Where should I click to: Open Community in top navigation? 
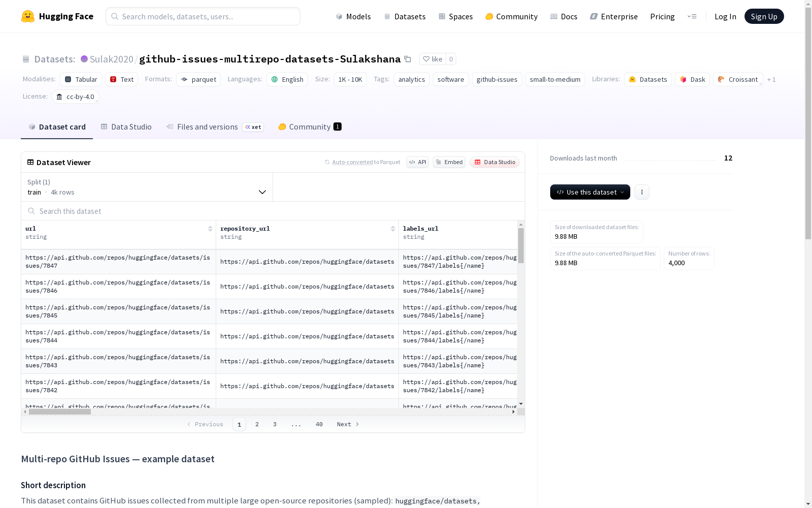[x=511, y=16]
